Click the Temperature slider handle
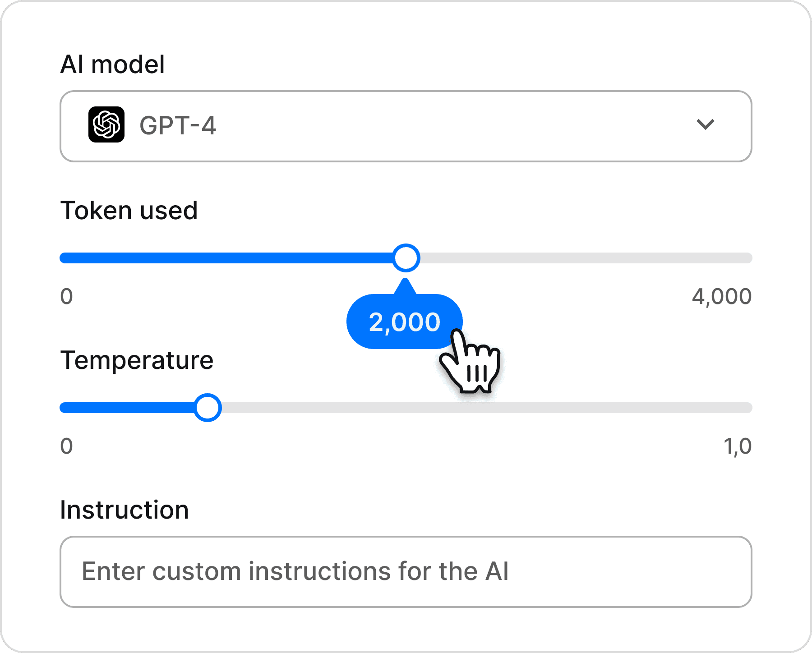Viewport: 812px width, 653px height. point(208,408)
